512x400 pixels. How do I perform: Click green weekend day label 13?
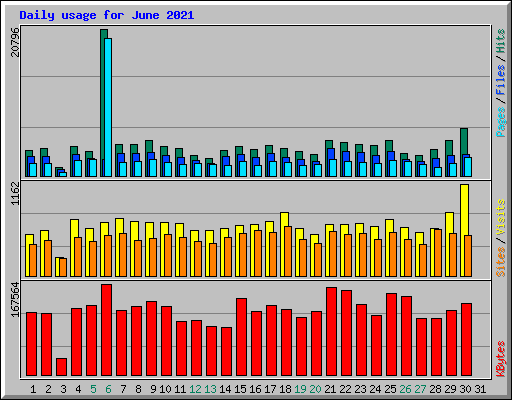tap(210, 389)
